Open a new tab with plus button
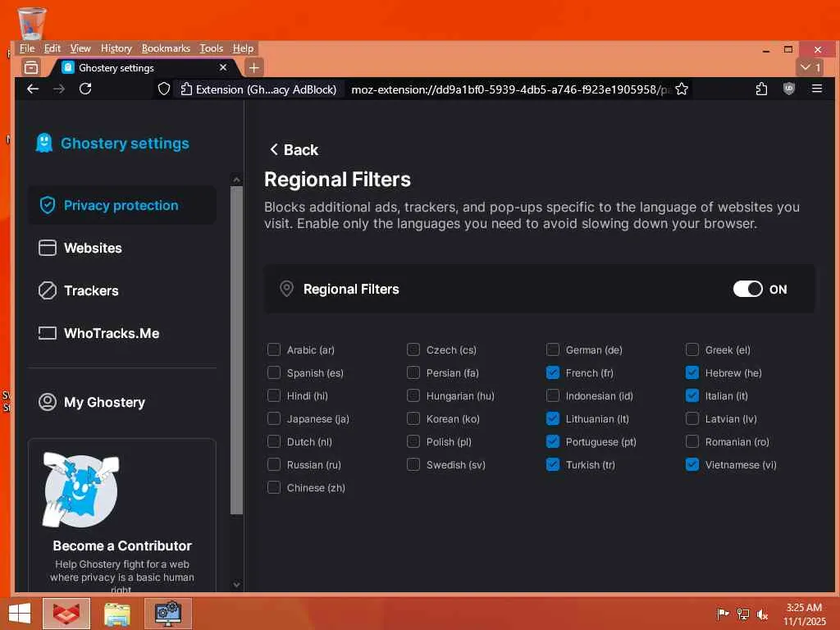Viewport: 840px width, 630px height. coord(254,67)
